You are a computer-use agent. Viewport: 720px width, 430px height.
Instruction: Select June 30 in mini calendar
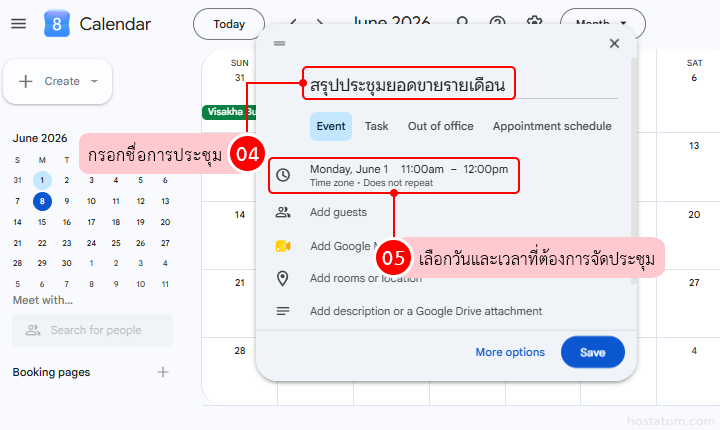[67, 263]
